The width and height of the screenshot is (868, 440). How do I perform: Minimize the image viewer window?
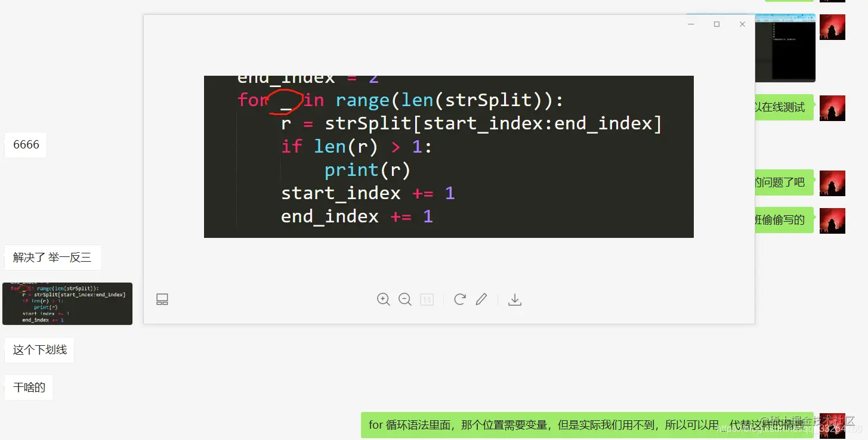pyautogui.click(x=691, y=24)
